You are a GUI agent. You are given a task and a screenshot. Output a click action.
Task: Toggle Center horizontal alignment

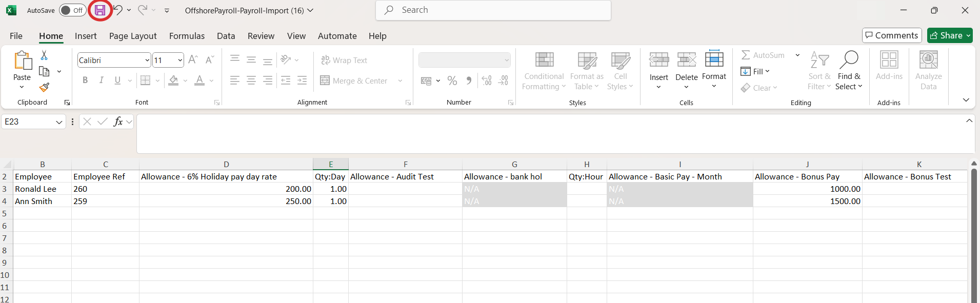tap(251, 80)
